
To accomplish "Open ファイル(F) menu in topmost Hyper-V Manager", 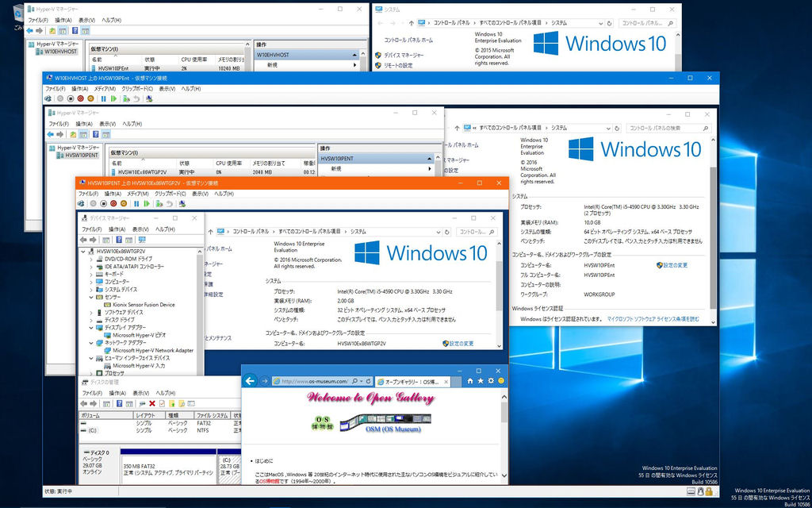I will (38, 20).
